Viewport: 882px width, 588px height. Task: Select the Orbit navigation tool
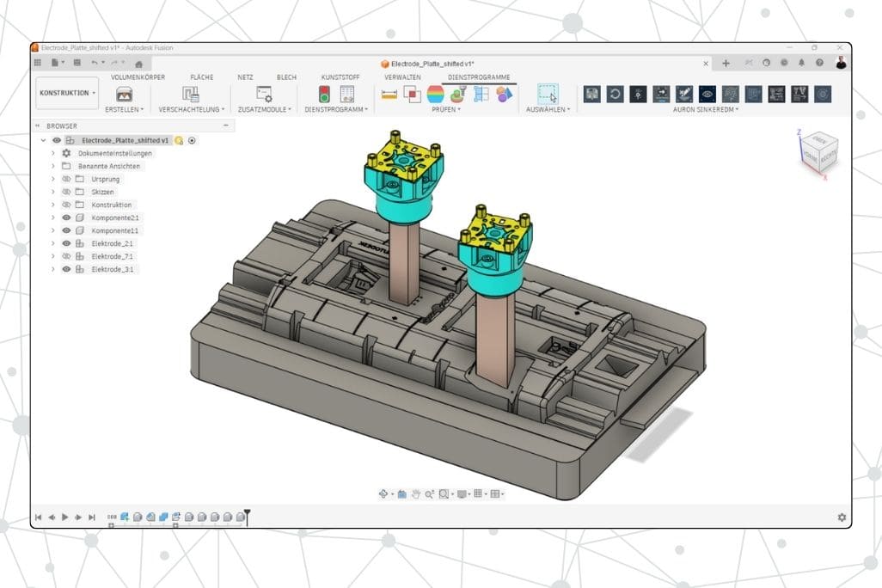click(x=383, y=494)
